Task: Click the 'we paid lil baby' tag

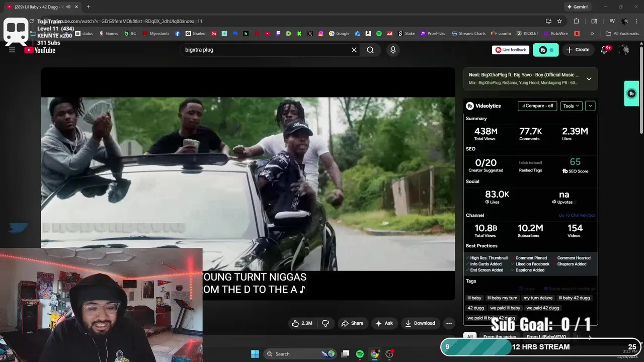Action: [x=505, y=308]
